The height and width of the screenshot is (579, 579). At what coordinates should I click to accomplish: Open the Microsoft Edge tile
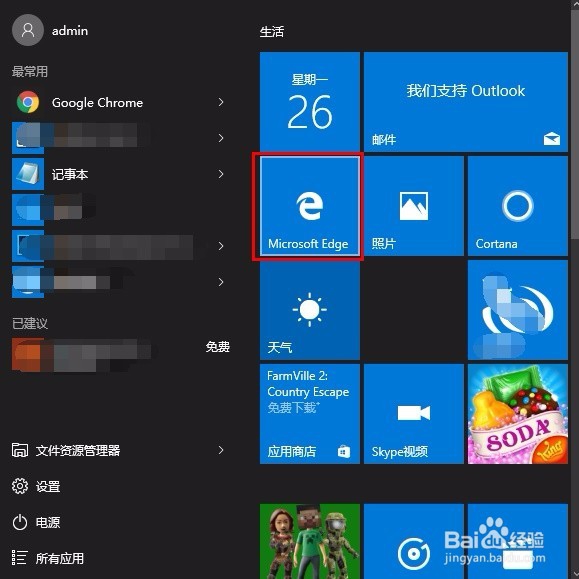309,206
